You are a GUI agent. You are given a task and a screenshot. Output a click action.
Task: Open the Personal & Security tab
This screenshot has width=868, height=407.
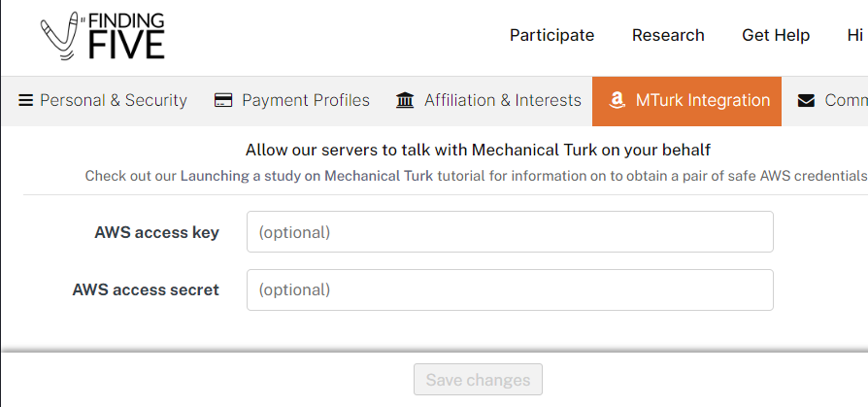102,101
